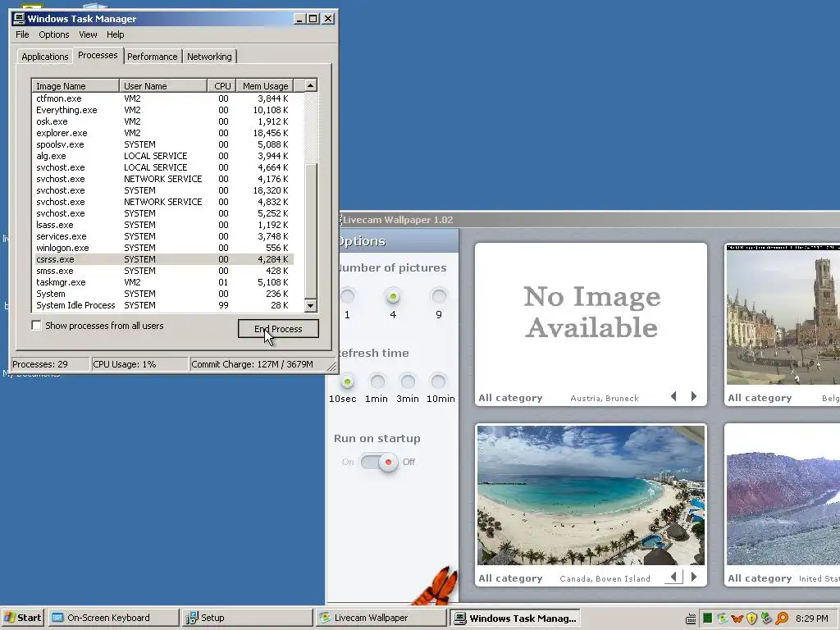The width and height of the screenshot is (840, 630).
Task: Switch to the Performance tab
Action: click(152, 57)
